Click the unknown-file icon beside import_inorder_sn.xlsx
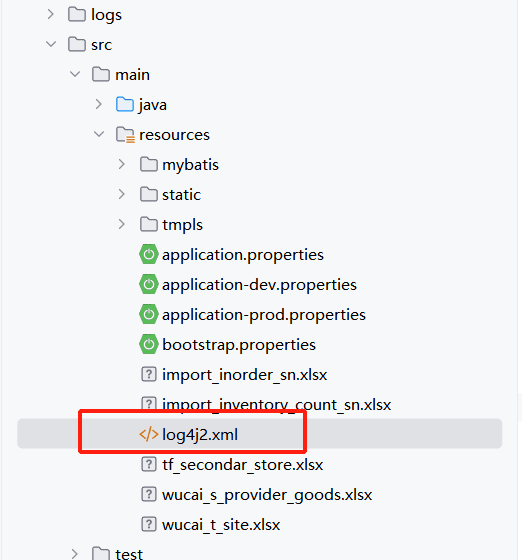The height and width of the screenshot is (560, 522). point(149,374)
